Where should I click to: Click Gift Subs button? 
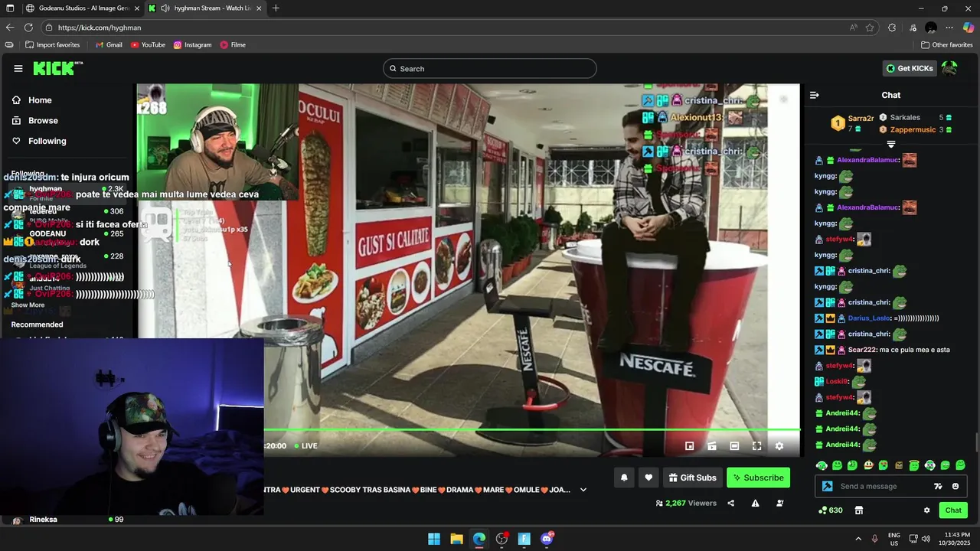(693, 478)
